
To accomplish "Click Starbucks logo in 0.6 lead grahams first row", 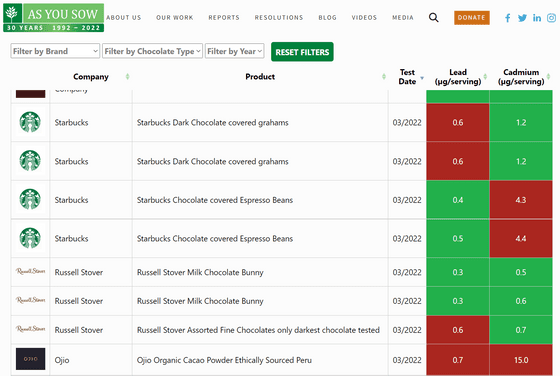I will point(30,122).
